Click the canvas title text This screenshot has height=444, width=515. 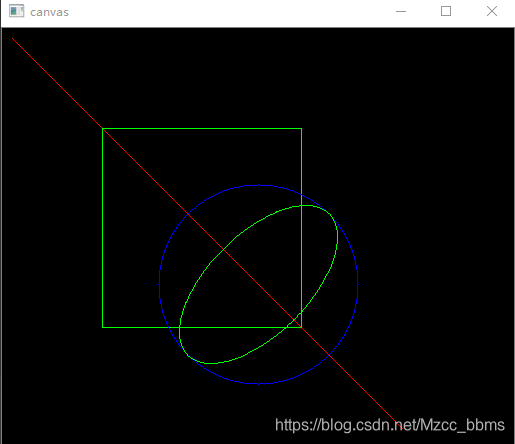pos(49,12)
